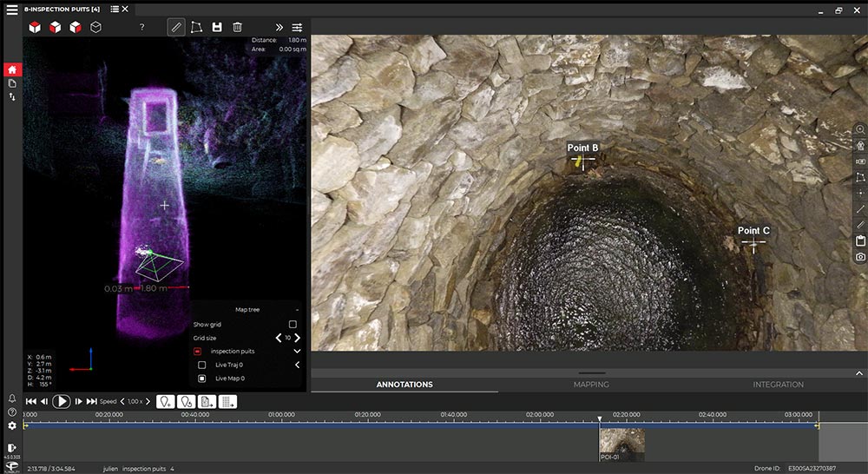Image resolution: width=868 pixels, height=474 pixels.
Task: Switch to the MAPPING tab
Action: tap(591, 385)
